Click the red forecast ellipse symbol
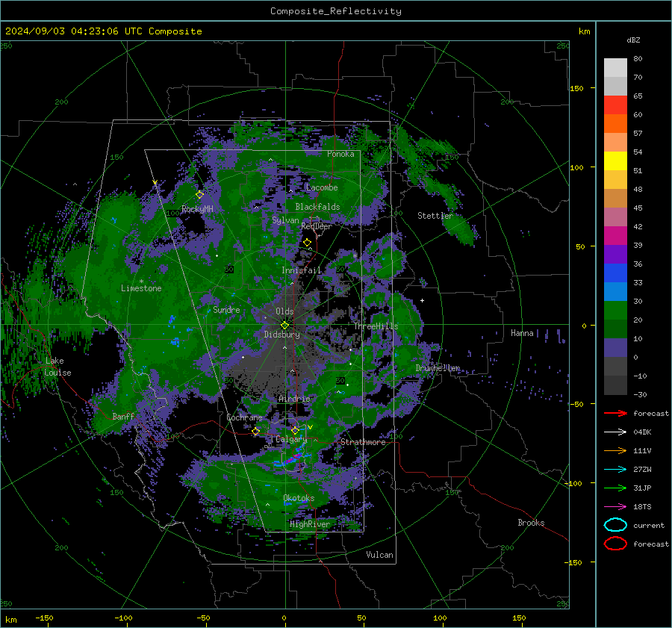Screen dimensions: 672x628 615,544
